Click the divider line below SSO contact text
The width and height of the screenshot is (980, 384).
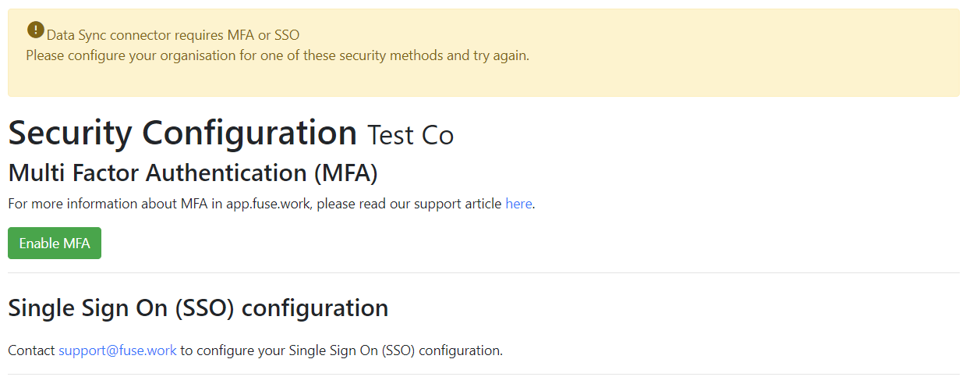(483, 374)
